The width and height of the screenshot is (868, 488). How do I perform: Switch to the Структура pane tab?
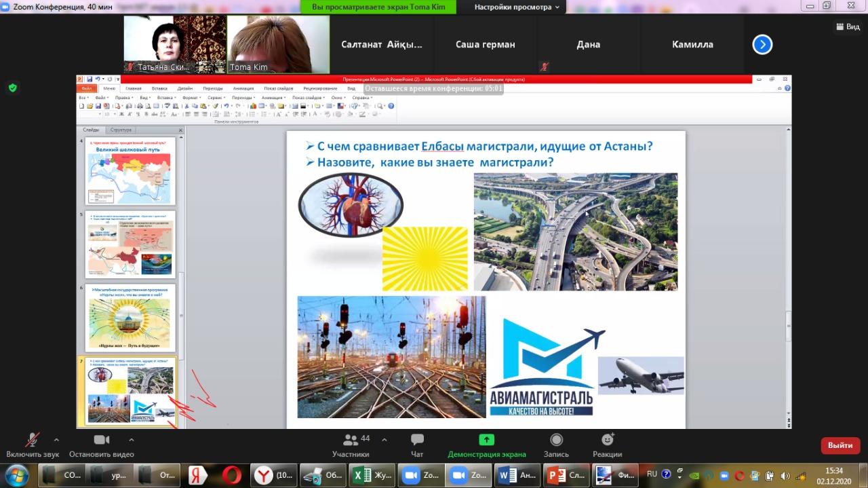tap(121, 130)
